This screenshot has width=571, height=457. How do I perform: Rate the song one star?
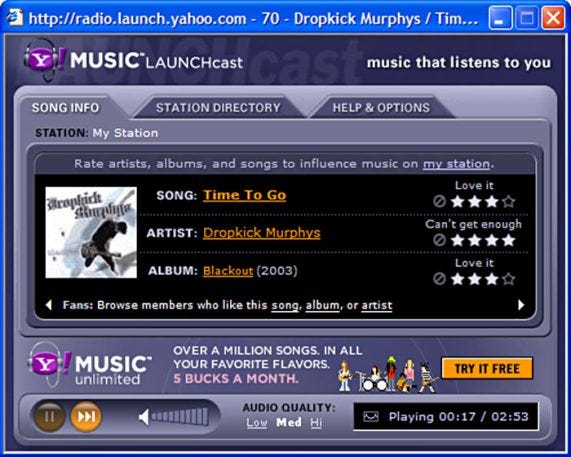tap(457, 201)
